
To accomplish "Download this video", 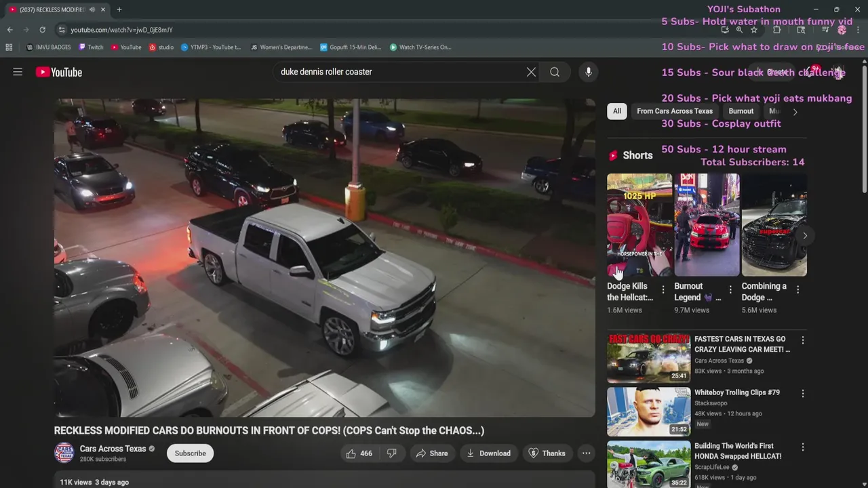I will [489, 453].
